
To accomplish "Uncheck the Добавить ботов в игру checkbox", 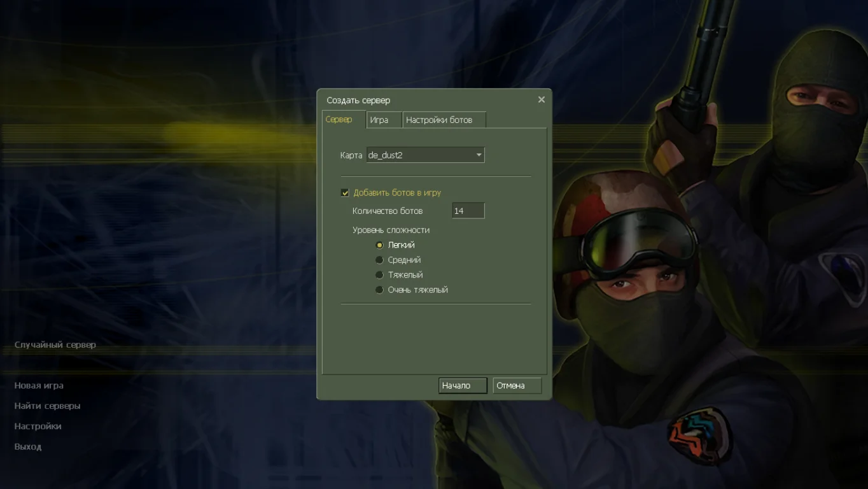I will 345,193.
